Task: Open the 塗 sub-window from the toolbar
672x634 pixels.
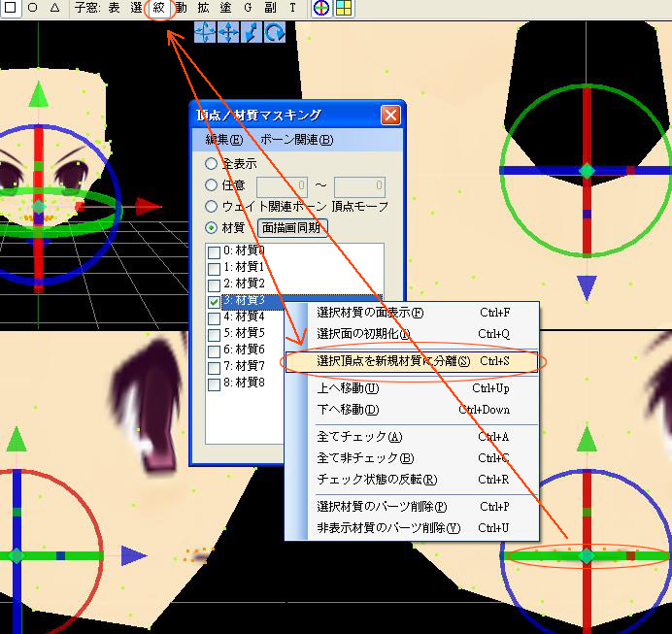Action: pyautogui.click(x=225, y=8)
